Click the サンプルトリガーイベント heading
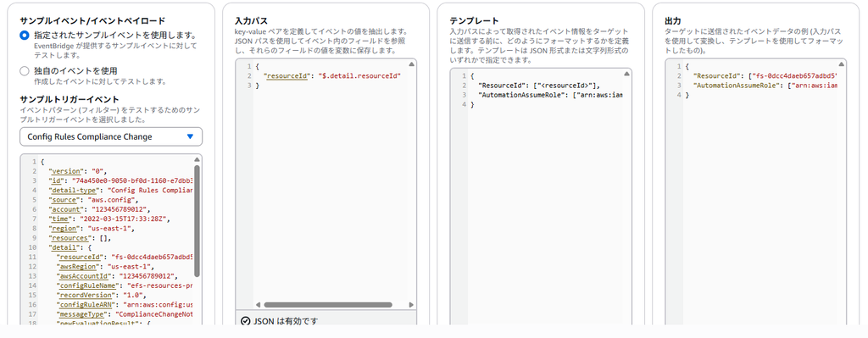Screen dimensions: 868x338 (x=70, y=100)
